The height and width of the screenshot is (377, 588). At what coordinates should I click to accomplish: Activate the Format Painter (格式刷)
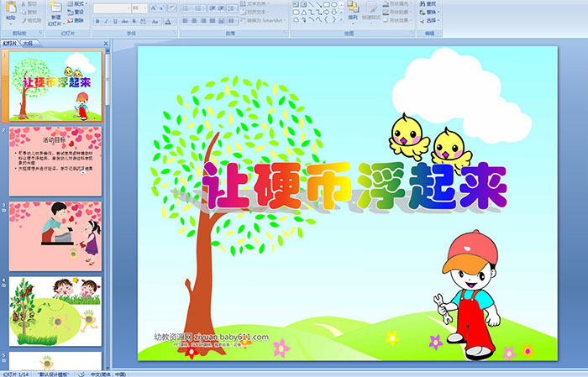coord(31,20)
